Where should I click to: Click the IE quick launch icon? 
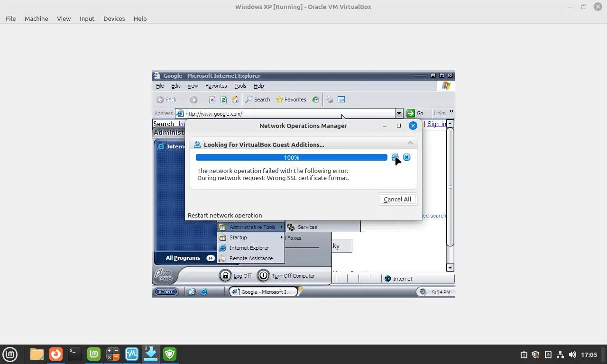(x=203, y=292)
